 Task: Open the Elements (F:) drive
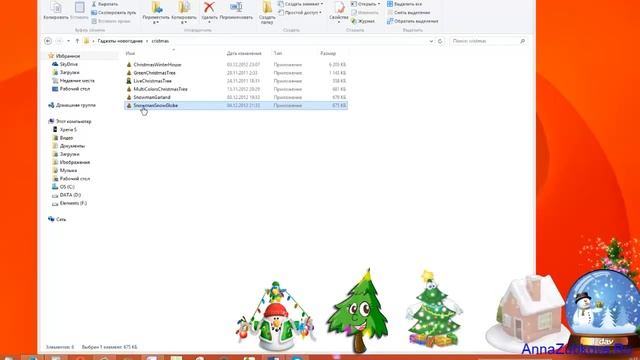point(69,203)
